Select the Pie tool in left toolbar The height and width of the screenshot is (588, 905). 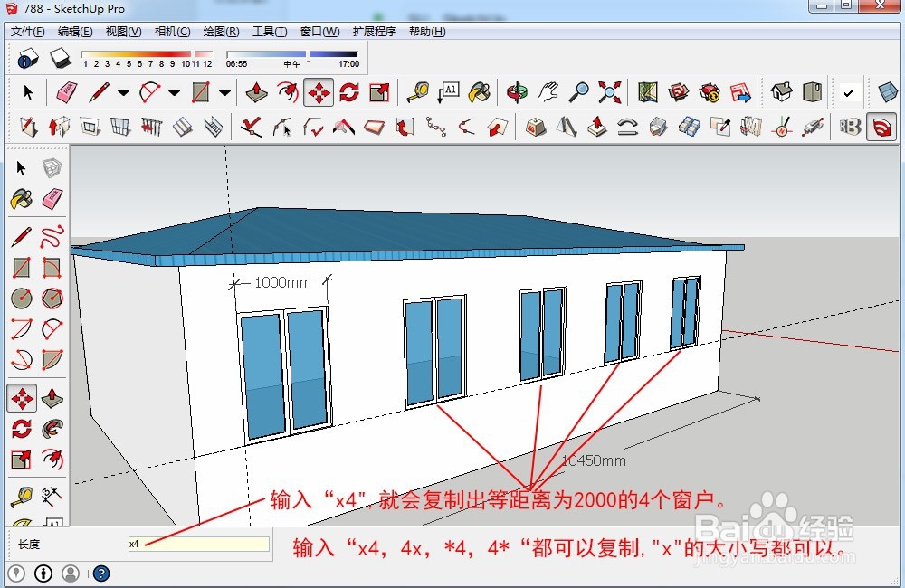(x=52, y=359)
